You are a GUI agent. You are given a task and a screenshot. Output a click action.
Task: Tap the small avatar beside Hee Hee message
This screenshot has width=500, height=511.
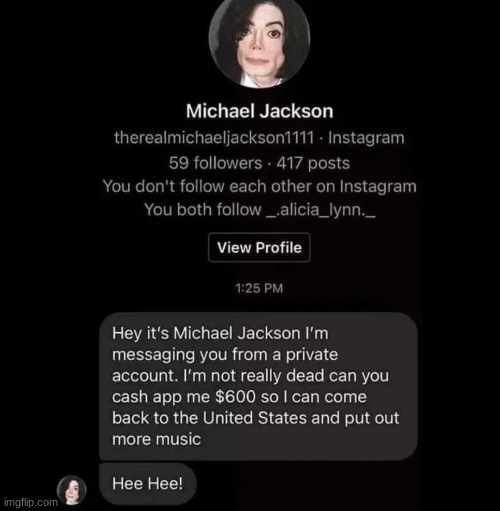coord(72,490)
